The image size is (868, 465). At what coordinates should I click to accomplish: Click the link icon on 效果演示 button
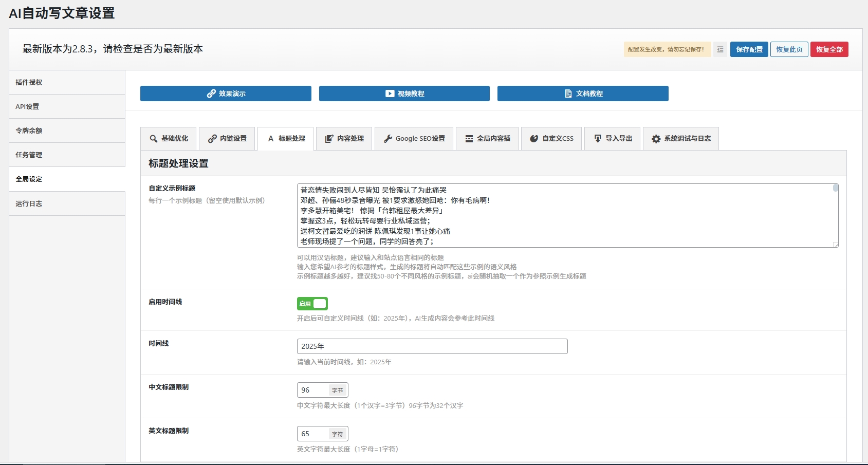click(x=211, y=94)
